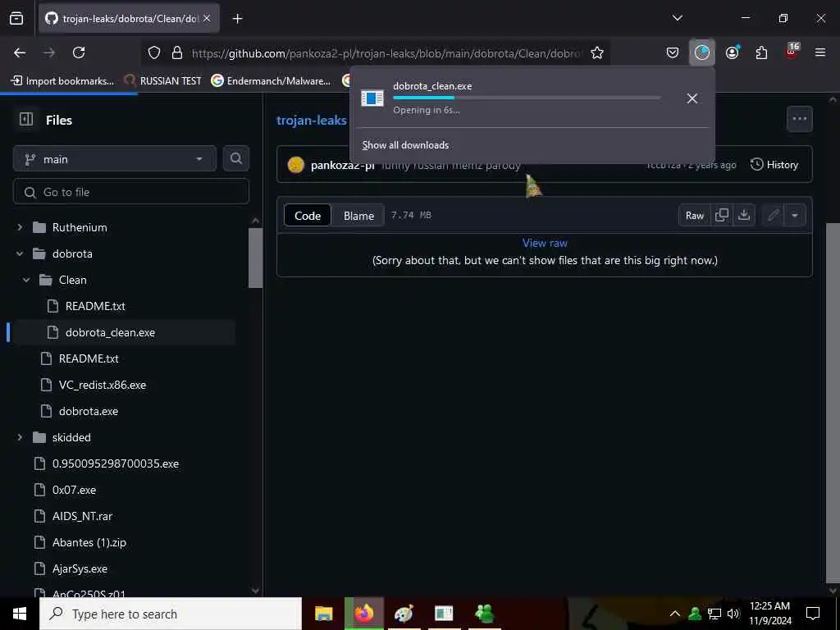This screenshot has height=630, width=840.
Task: Open 0x07.exe file
Action: click(x=74, y=490)
